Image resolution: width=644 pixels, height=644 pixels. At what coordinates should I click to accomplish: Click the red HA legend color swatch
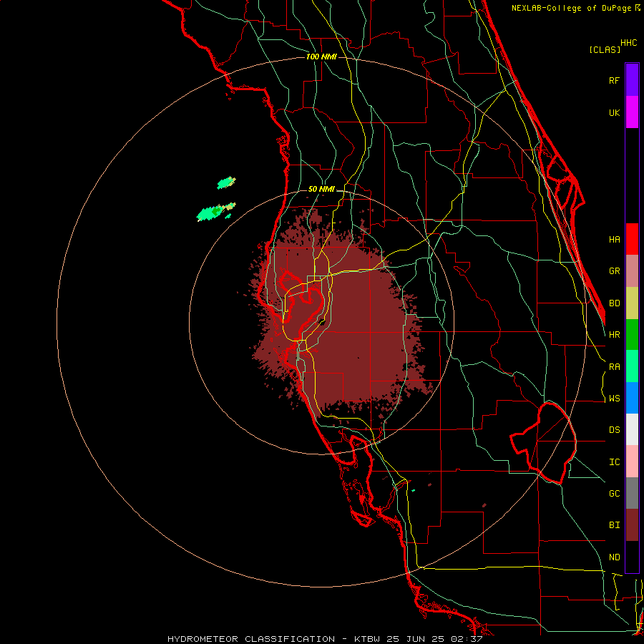click(x=632, y=239)
